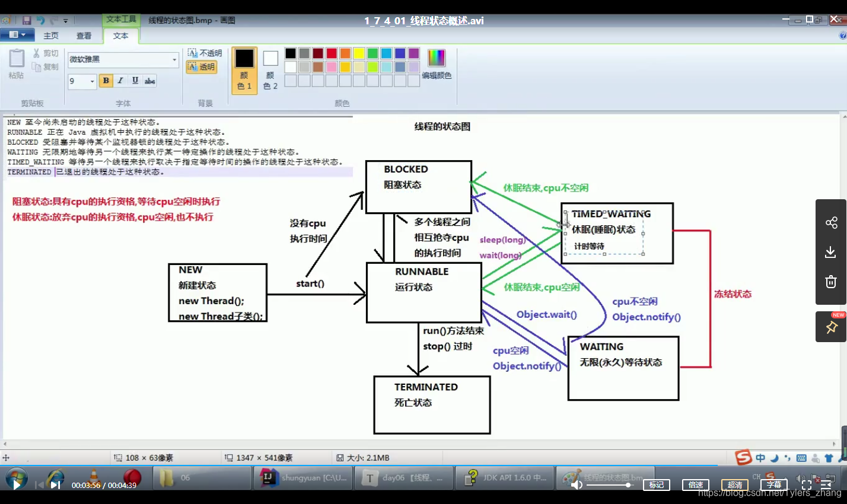Click inside the TIMED_WAITING text box on canvas

point(604,232)
